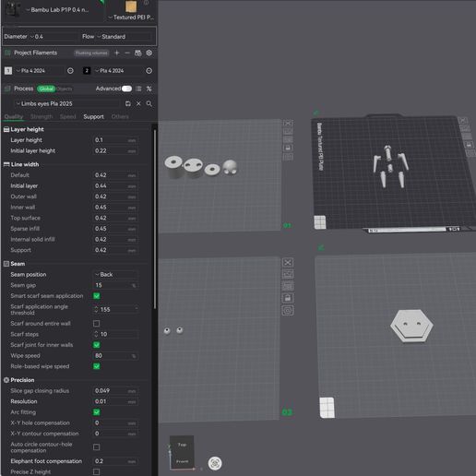The width and height of the screenshot is (476, 476).
Task: Select the black filament 2 color swatch
Action: [x=87, y=71]
